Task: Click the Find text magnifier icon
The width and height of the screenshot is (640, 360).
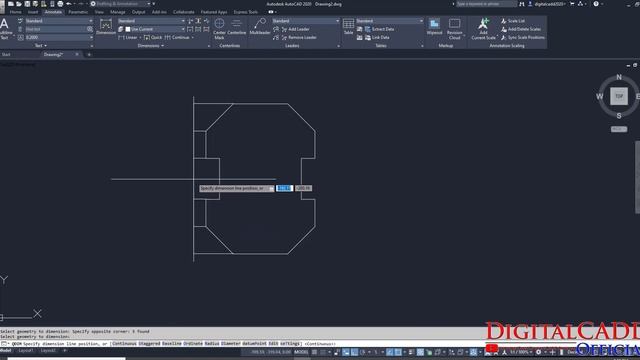Action: [x=89, y=29]
